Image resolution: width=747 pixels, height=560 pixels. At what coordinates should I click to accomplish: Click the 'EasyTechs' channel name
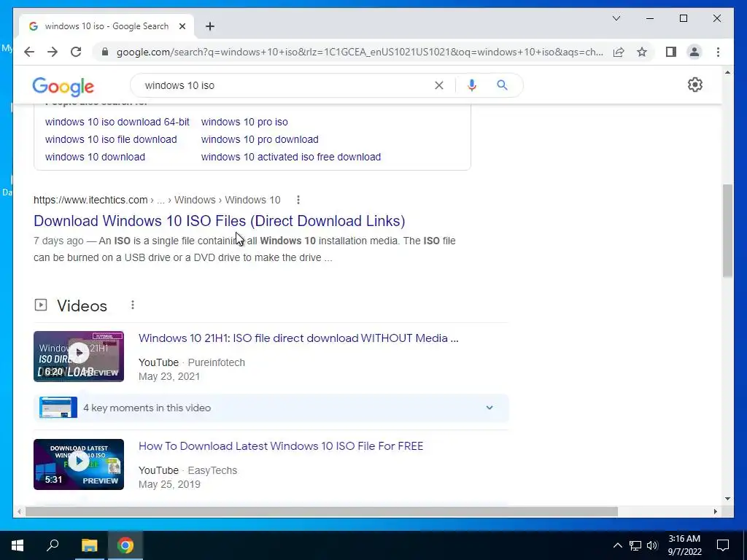pyautogui.click(x=212, y=470)
